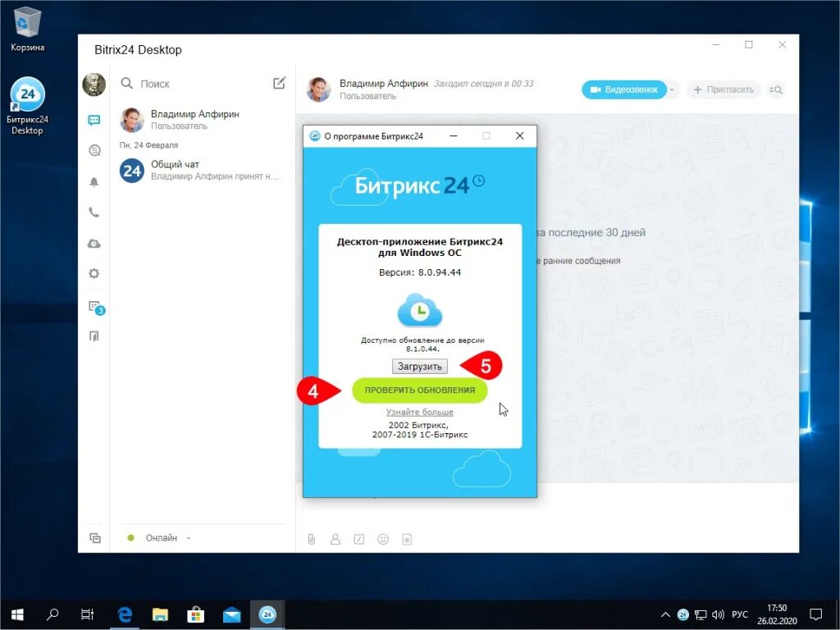Open the Windows Start menu

17,614
